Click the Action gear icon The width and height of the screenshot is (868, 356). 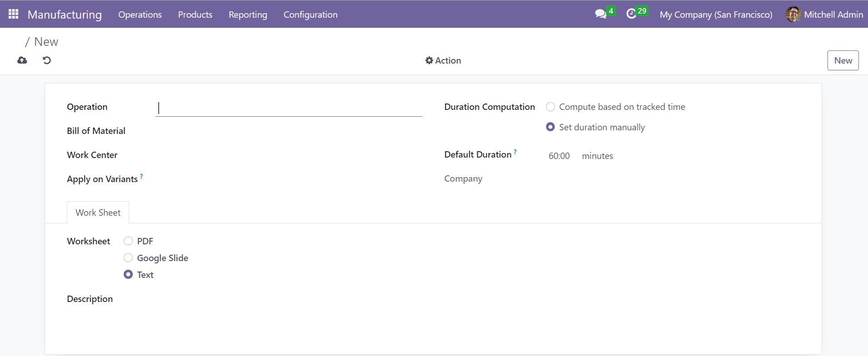(x=429, y=60)
